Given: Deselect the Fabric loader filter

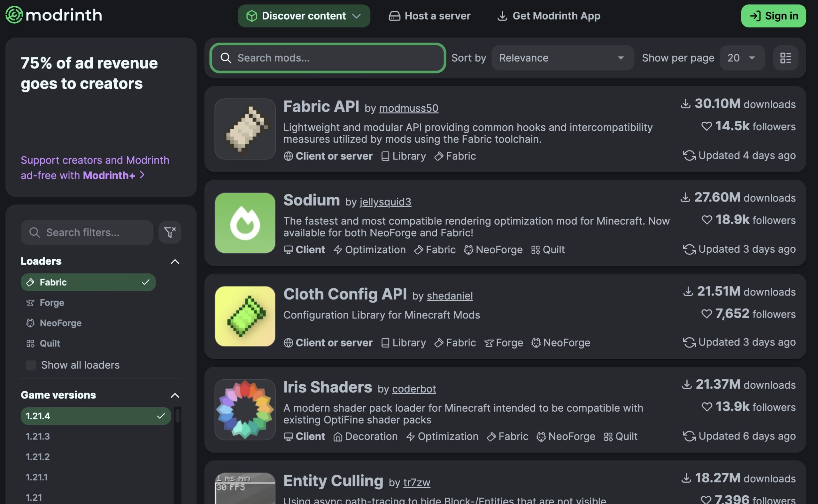Looking at the screenshot, I should (88, 282).
